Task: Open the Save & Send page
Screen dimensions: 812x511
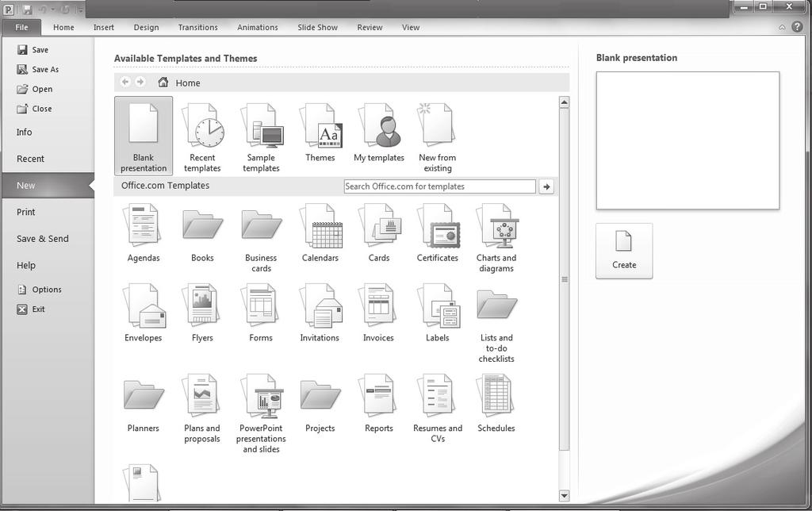Action: click(43, 238)
